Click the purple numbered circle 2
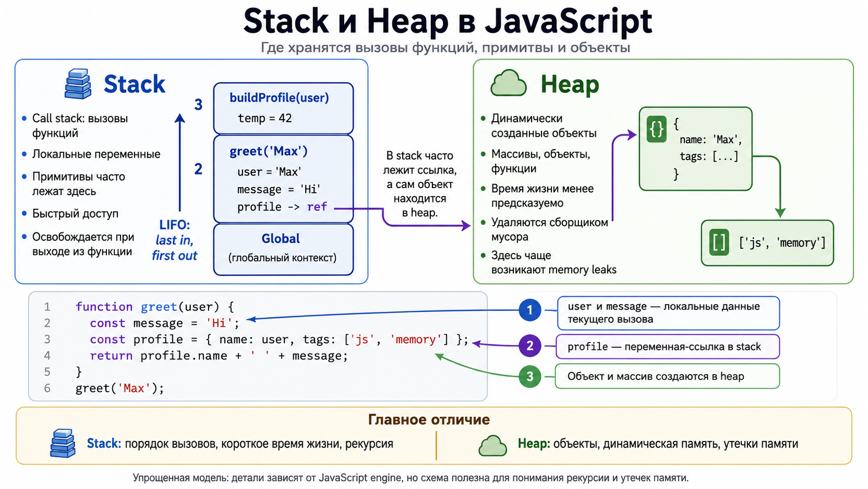868x489 pixels. pyautogui.click(x=530, y=346)
